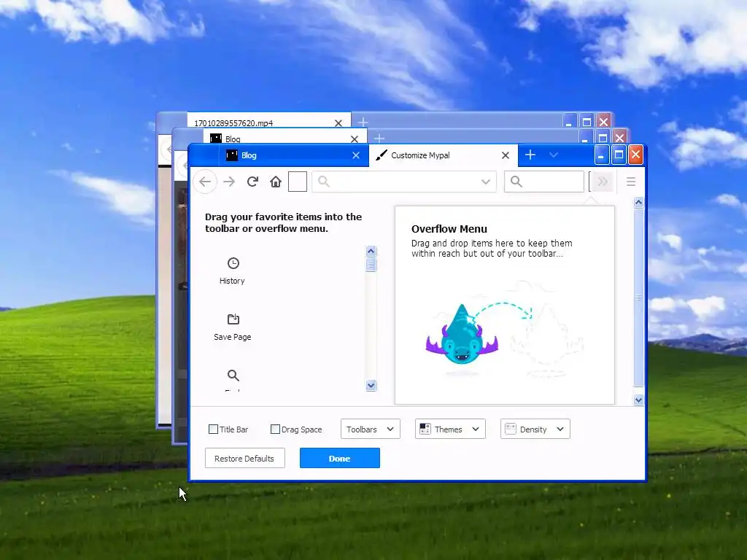This screenshot has width=747, height=560.
Task: Click the dragon mascot illustration
Action: coord(462,336)
